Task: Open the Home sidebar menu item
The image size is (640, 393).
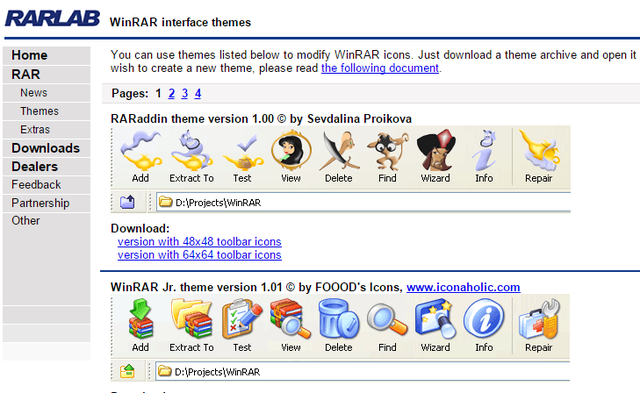Action: [x=47, y=55]
